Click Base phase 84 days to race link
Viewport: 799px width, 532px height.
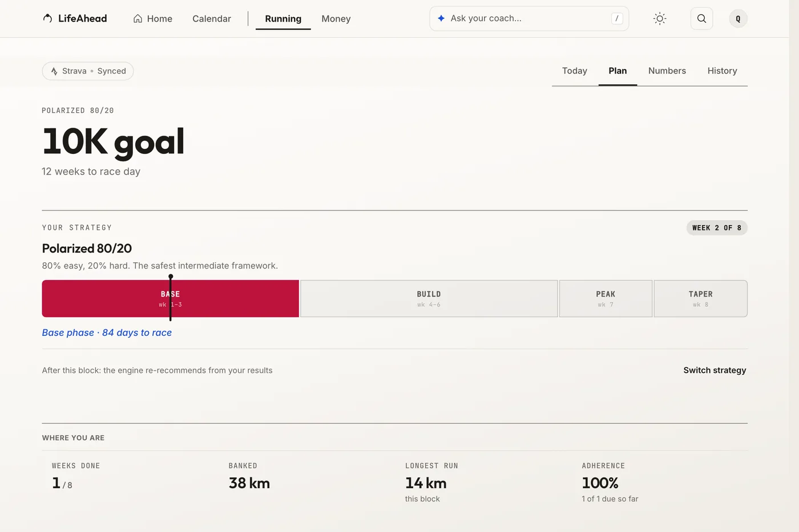pyautogui.click(x=107, y=332)
